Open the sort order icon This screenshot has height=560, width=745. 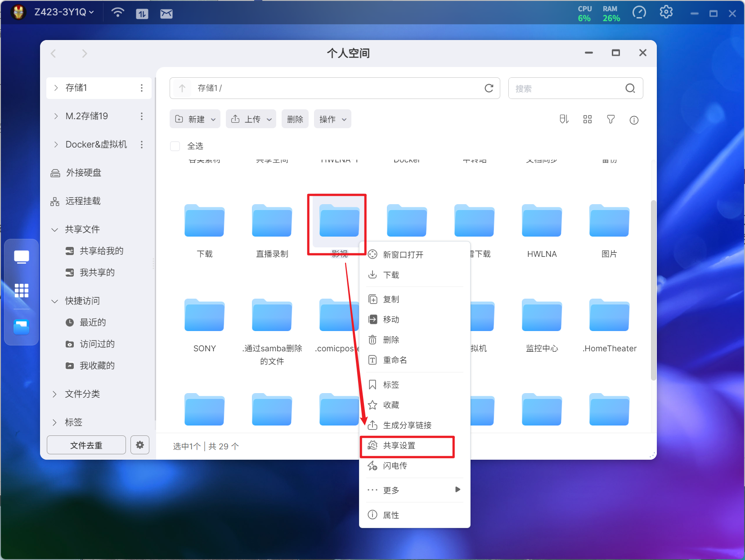click(x=564, y=119)
